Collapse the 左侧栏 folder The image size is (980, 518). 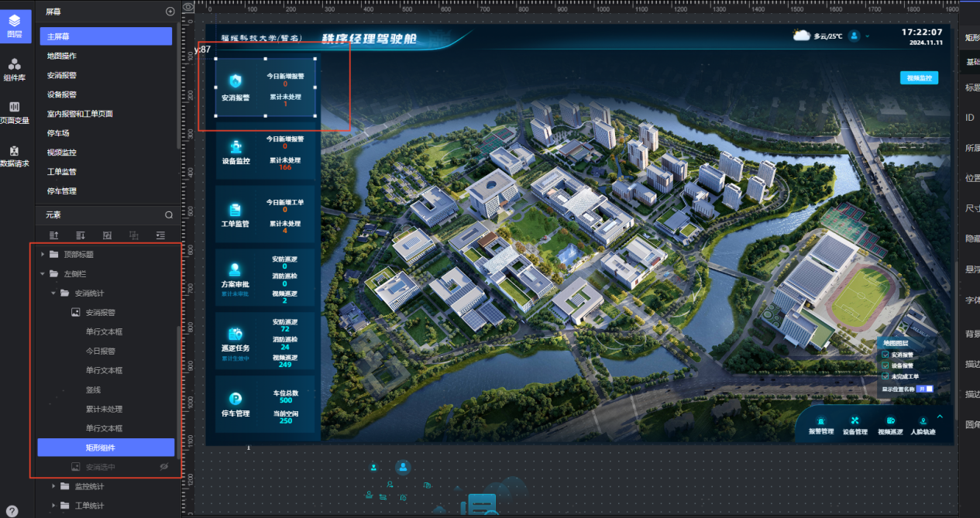point(43,273)
